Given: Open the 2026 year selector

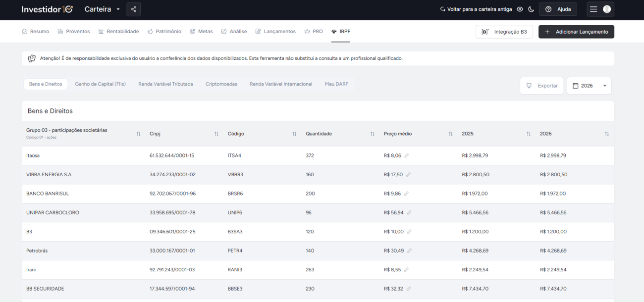Looking at the screenshot, I should pos(589,86).
